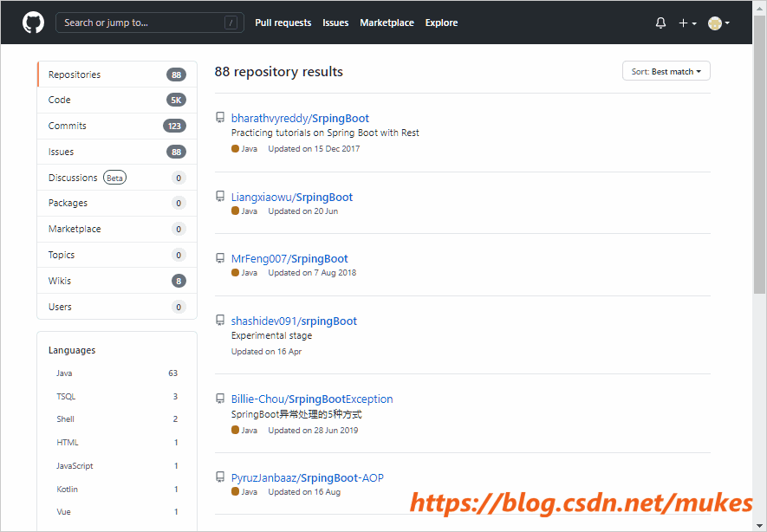The image size is (767, 532).
Task: Click 'Updated on 28 Jun 2019' text
Action: [313, 431]
